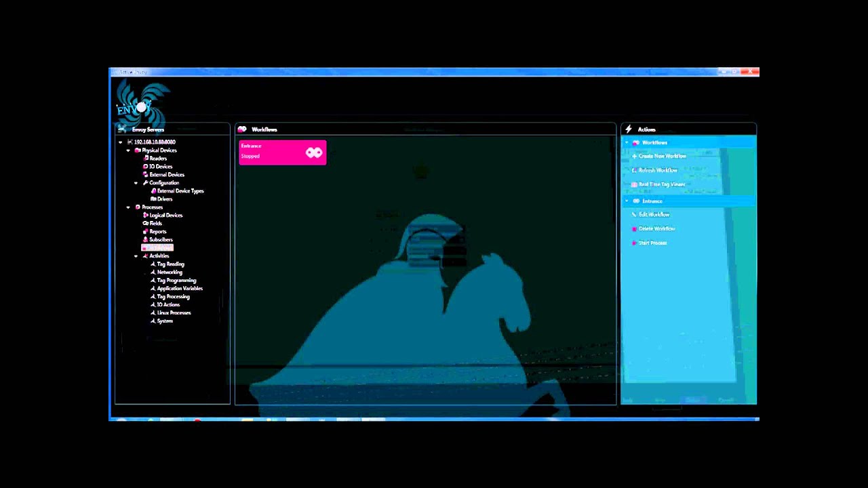
Task: Click the Real Time Tag Viewer icon
Action: tap(634, 184)
